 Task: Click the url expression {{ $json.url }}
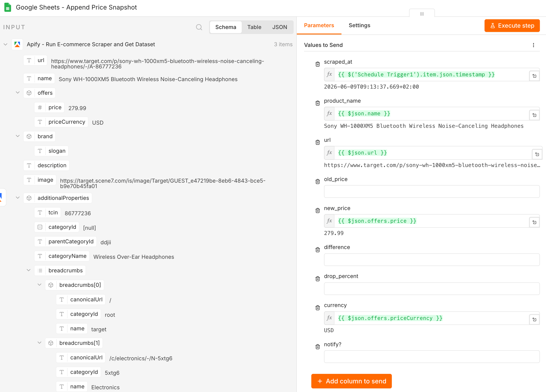(362, 153)
